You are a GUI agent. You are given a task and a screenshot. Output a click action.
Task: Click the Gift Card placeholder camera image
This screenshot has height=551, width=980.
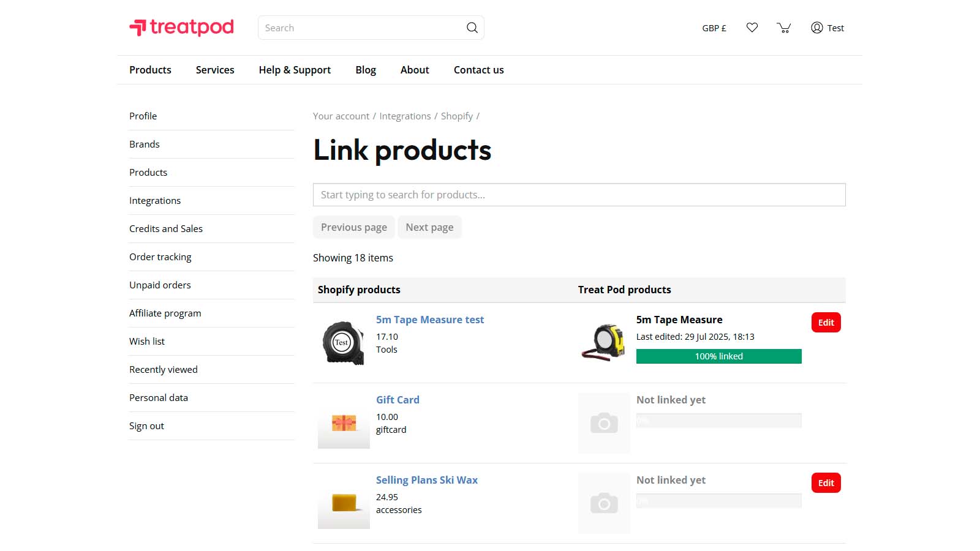[604, 423]
